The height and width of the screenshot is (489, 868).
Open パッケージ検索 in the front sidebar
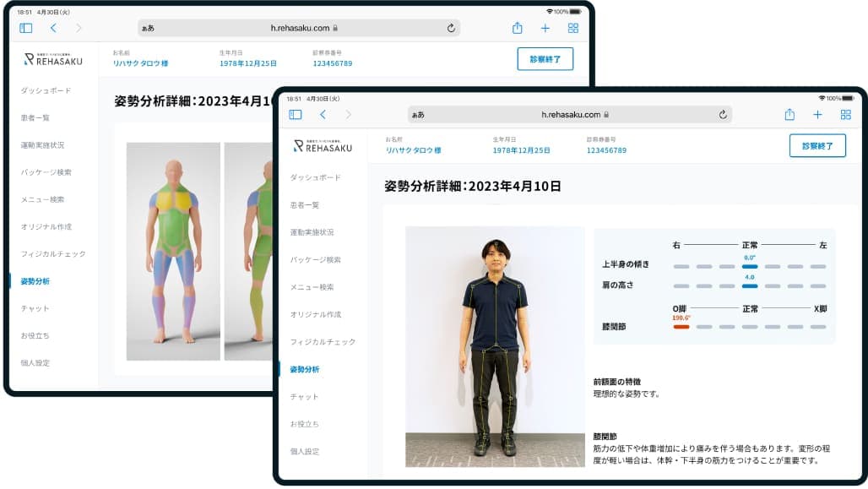[315, 259]
